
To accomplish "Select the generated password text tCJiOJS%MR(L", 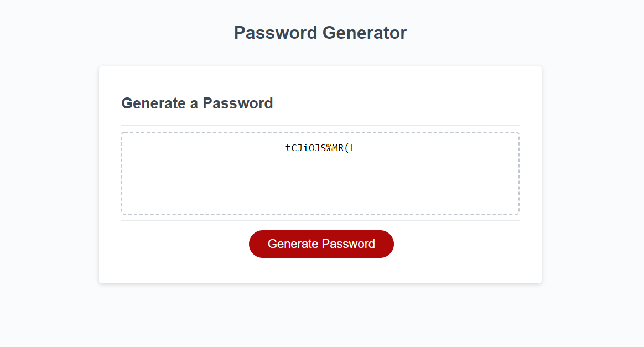I will 320,148.
